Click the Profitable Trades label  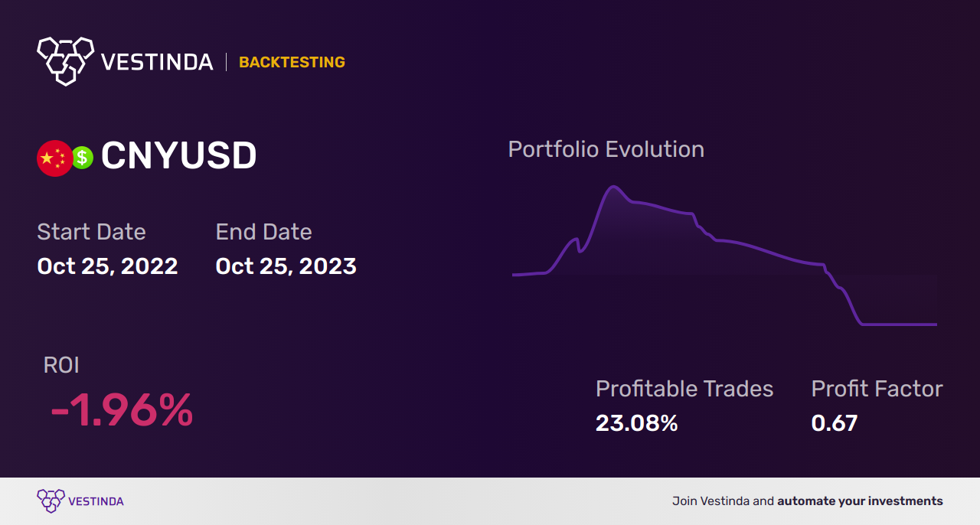pyautogui.click(x=684, y=389)
